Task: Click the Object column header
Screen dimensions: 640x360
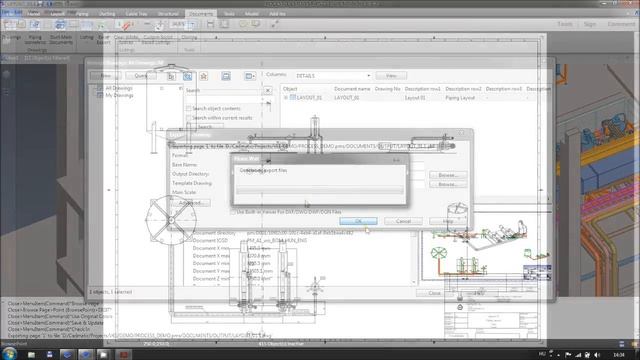Action: coord(290,89)
